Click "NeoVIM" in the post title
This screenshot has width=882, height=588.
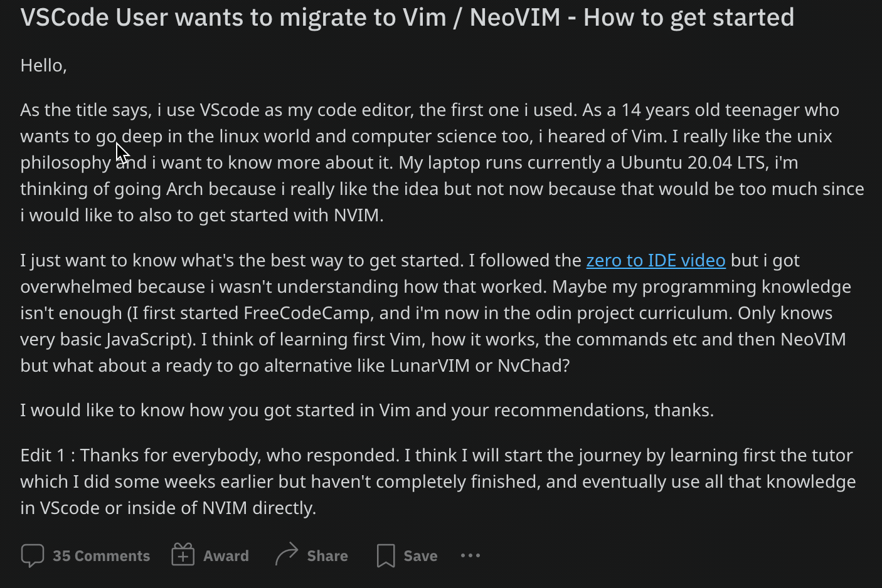pyautogui.click(x=515, y=18)
